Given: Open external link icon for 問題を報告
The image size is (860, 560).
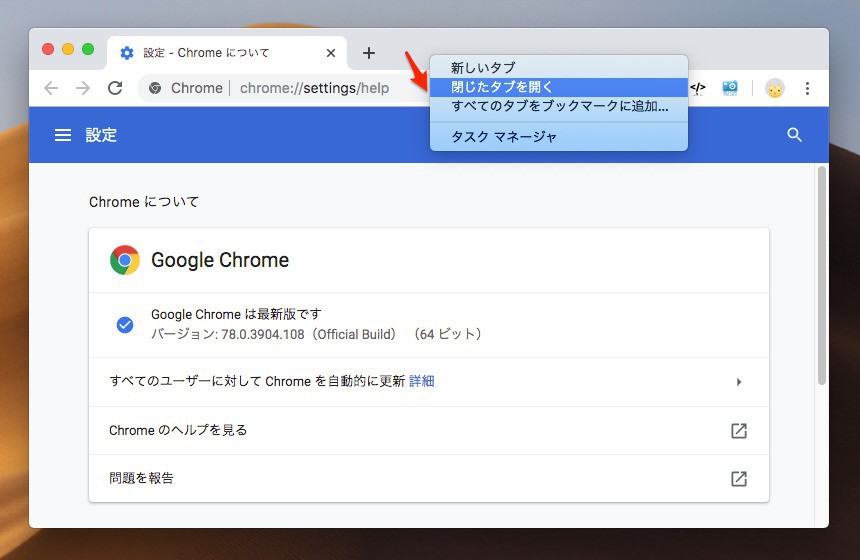Looking at the screenshot, I should (739, 479).
